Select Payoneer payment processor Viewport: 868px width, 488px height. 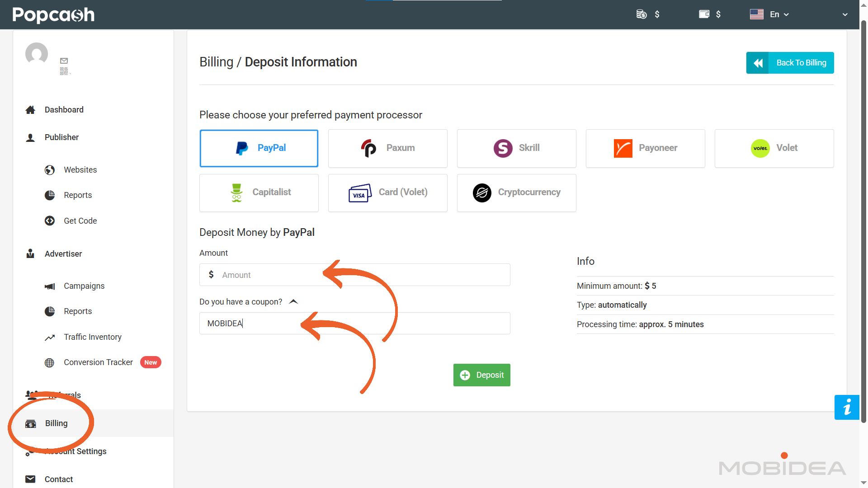pyautogui.click(x=646, y=148)
